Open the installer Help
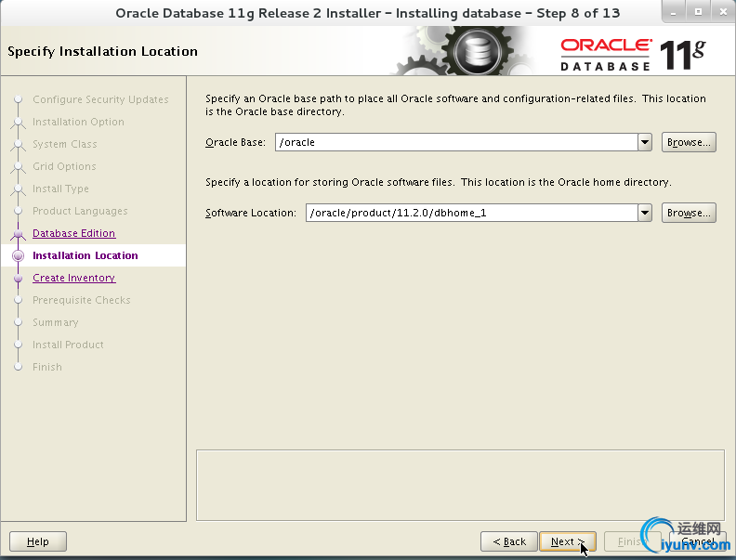The image size is (736, 560). 37,541
